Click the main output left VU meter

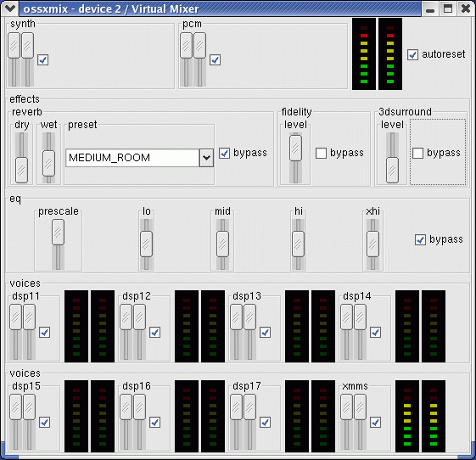pos(364,54)
